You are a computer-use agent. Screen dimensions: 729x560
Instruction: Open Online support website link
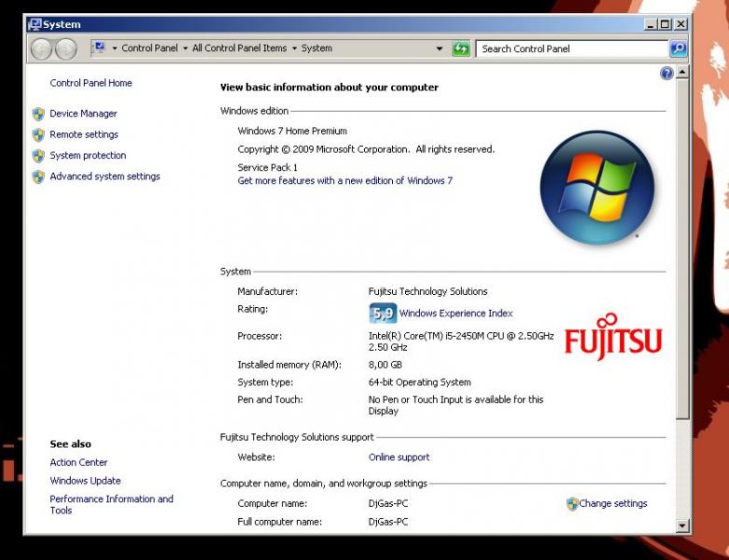(x=399, y=457)
